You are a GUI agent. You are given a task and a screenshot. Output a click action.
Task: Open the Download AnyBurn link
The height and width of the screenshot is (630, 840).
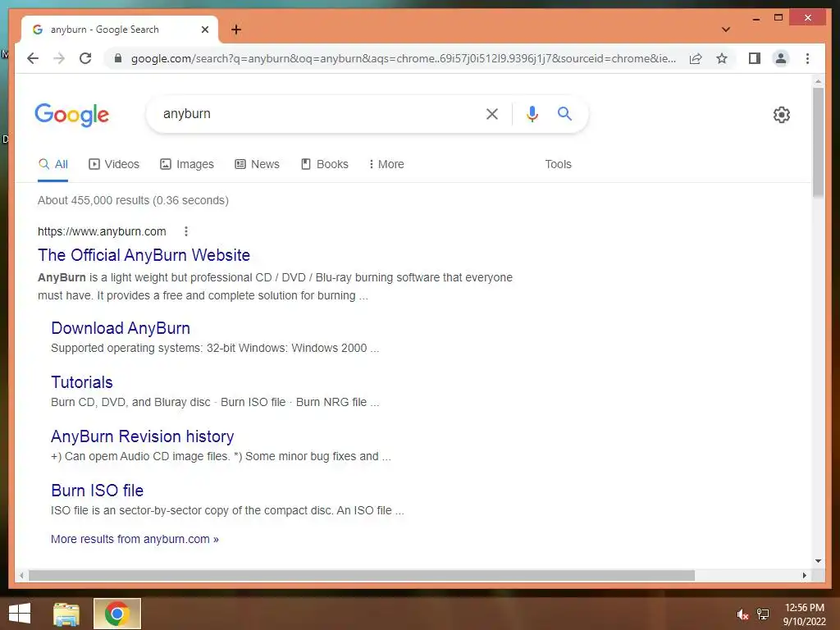[x=121, y=328]
